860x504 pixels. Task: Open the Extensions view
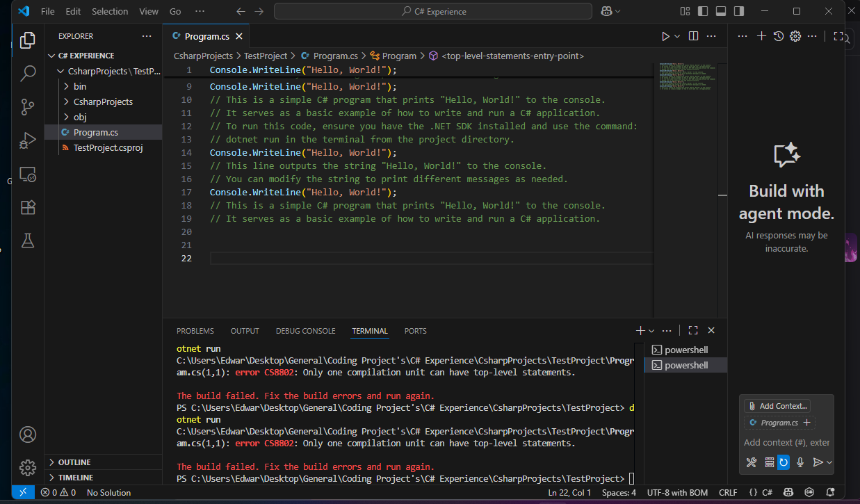coord(28,207)
